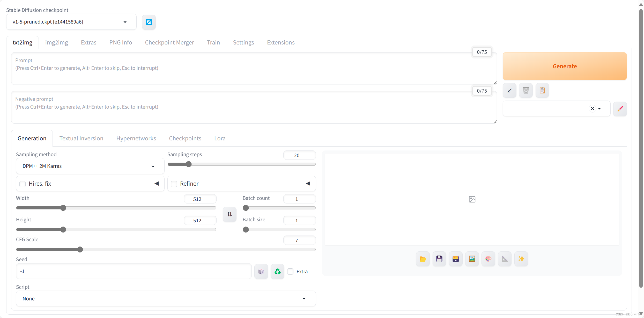The height and width of the screenshot is (318, 644).
Task: Expand the Script dropdown
Action: (x=166, y=299)
